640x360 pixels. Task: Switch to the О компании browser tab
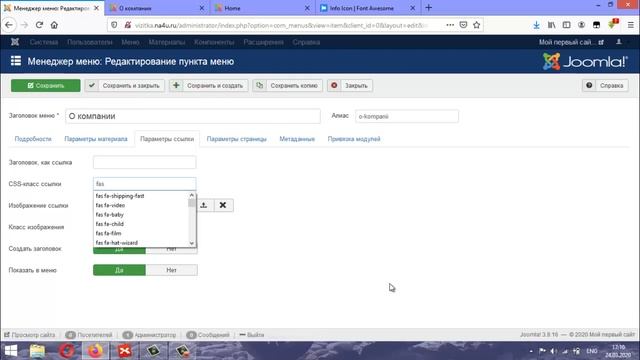point(157,8)
